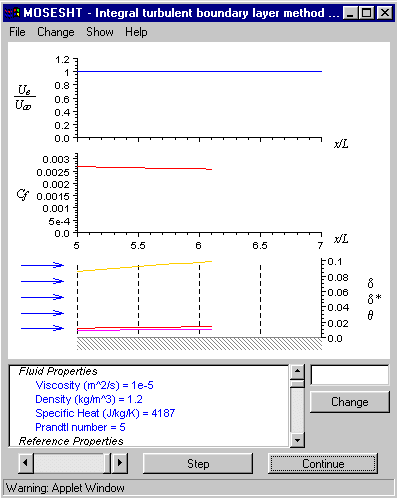This screenshot has width=397, height=498.
Task: Click the properties list scroll-up arrow
Action: [x=297, y=372]
